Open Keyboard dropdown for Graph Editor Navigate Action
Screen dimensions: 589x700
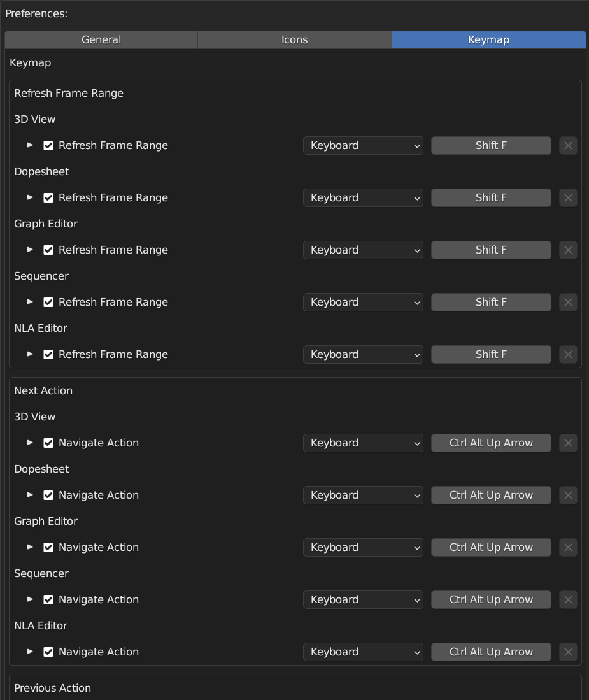[363, 548]
